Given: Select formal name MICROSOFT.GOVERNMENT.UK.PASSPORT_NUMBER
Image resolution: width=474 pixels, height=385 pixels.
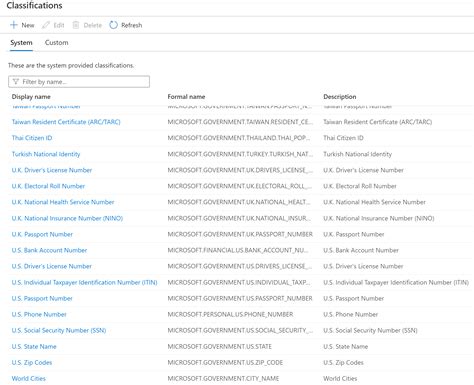Looking at the screenshot, I should pos(240,234).
